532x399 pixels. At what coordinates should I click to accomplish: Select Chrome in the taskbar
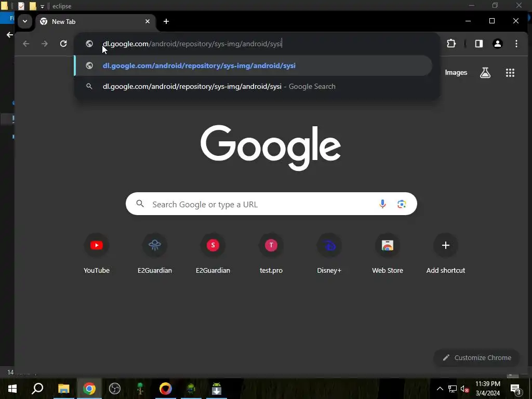[x=89, y=389]
